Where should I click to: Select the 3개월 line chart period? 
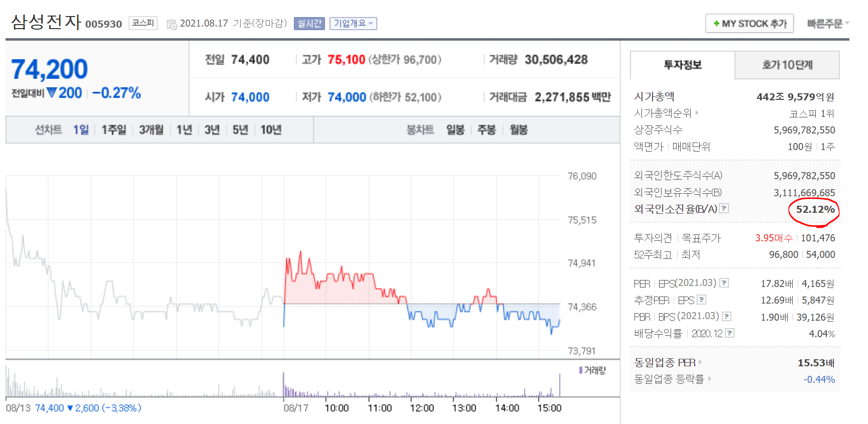click(x=151, y=130)
